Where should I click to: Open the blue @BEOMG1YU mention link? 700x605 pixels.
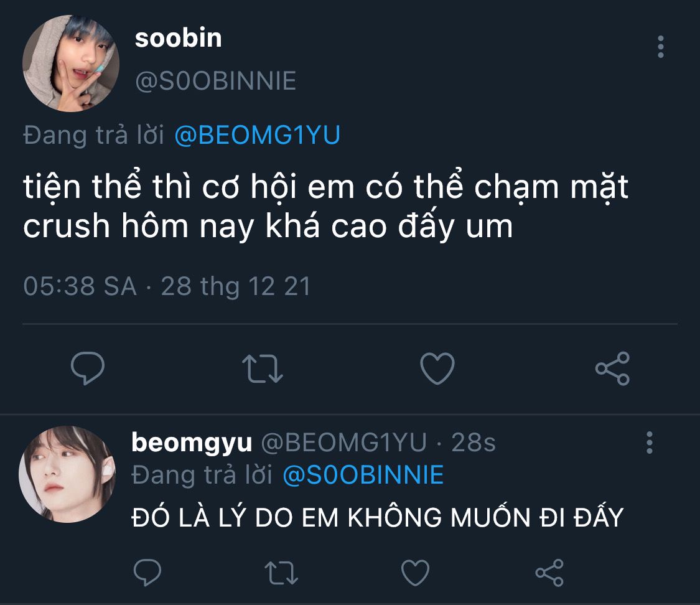(x=258, y=135)
